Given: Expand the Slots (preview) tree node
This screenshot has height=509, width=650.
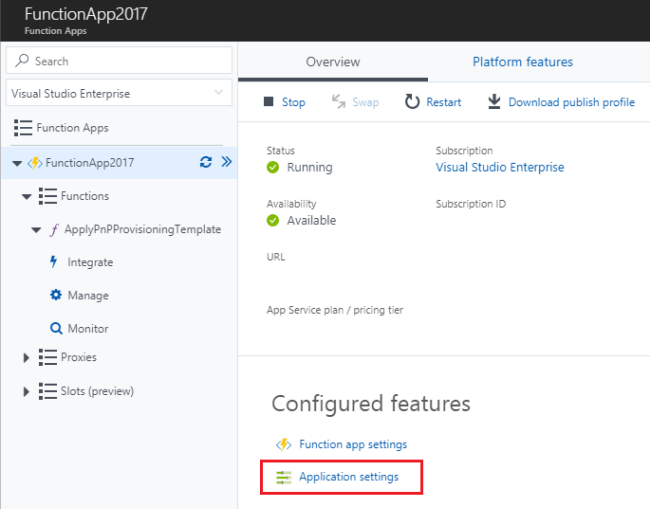Looking at the screenshot, I should coord(26,391).
